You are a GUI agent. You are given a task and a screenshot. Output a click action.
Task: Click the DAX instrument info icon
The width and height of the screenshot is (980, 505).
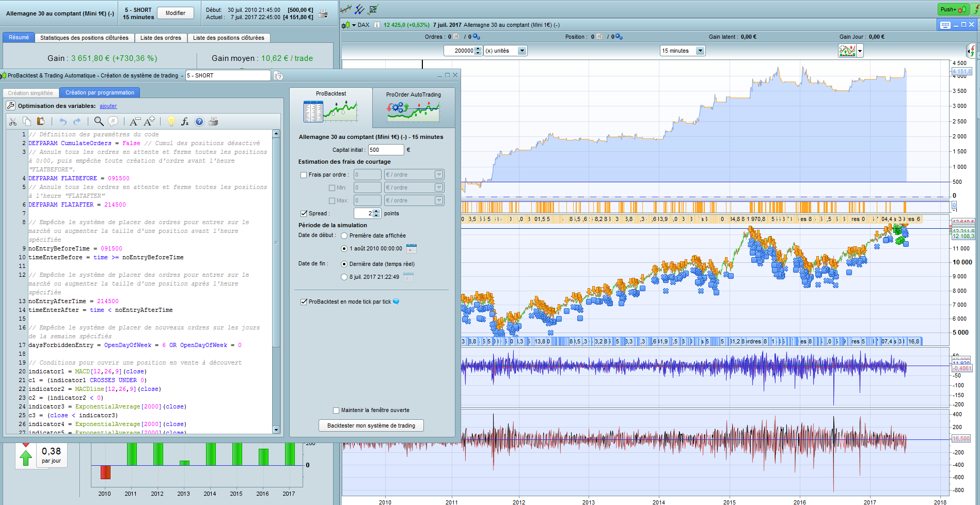pyautogui.click(x=377, y=25)
